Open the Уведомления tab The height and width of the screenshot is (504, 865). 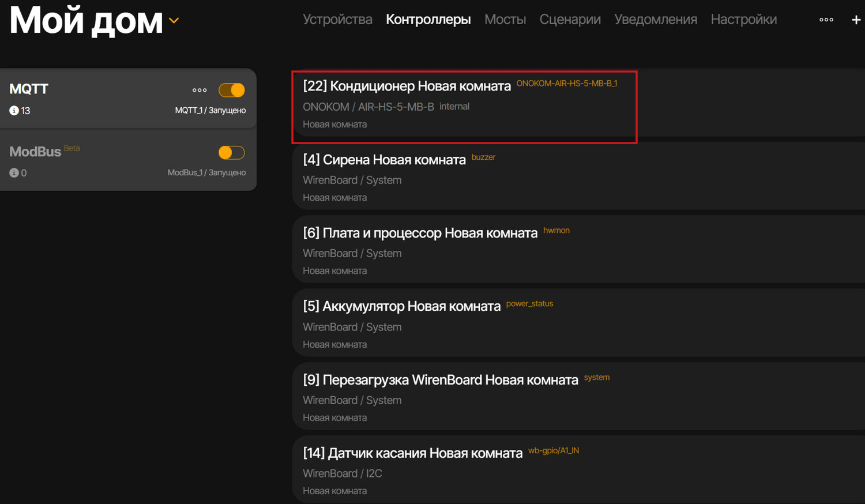click(655, 20)
